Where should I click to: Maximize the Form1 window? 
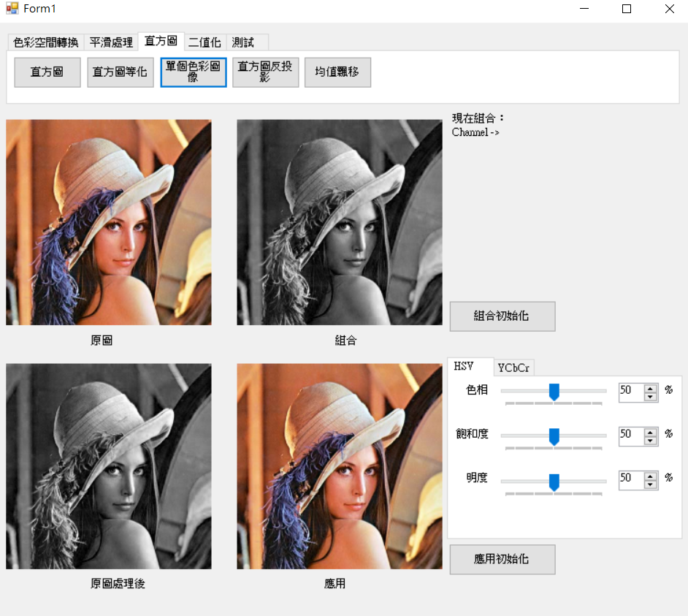[x=627, y=9]
